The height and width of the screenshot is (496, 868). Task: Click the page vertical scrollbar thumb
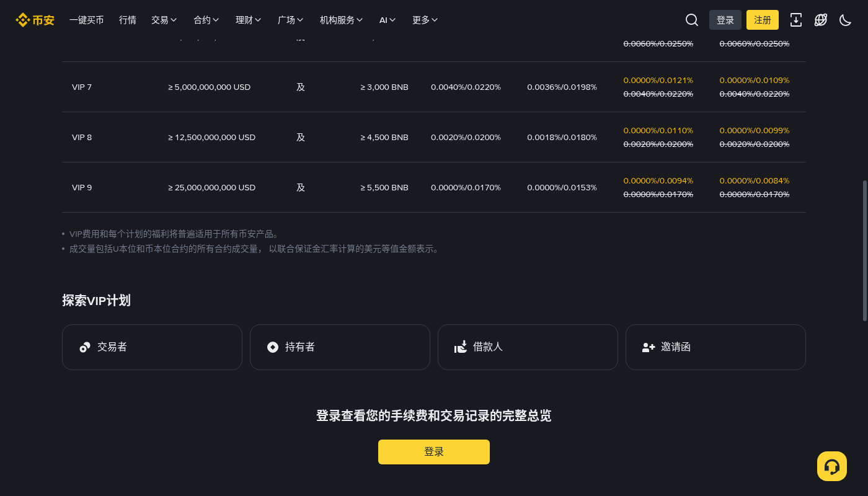(865, 251)
